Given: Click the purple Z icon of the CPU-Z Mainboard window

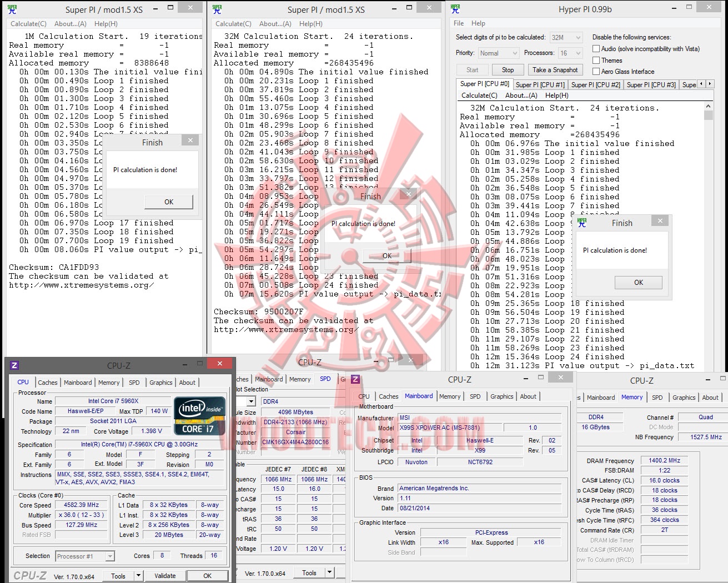Looking at the screenshot, I should coord(355,379).
